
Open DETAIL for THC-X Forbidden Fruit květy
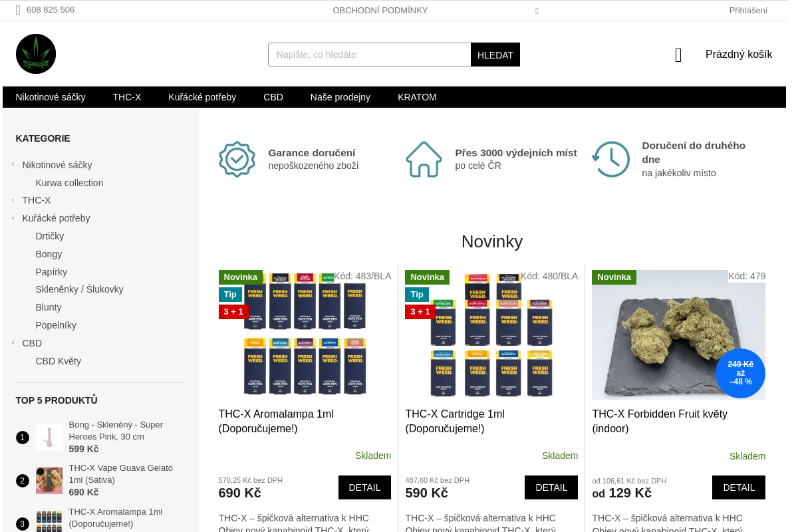click(739, 487)
